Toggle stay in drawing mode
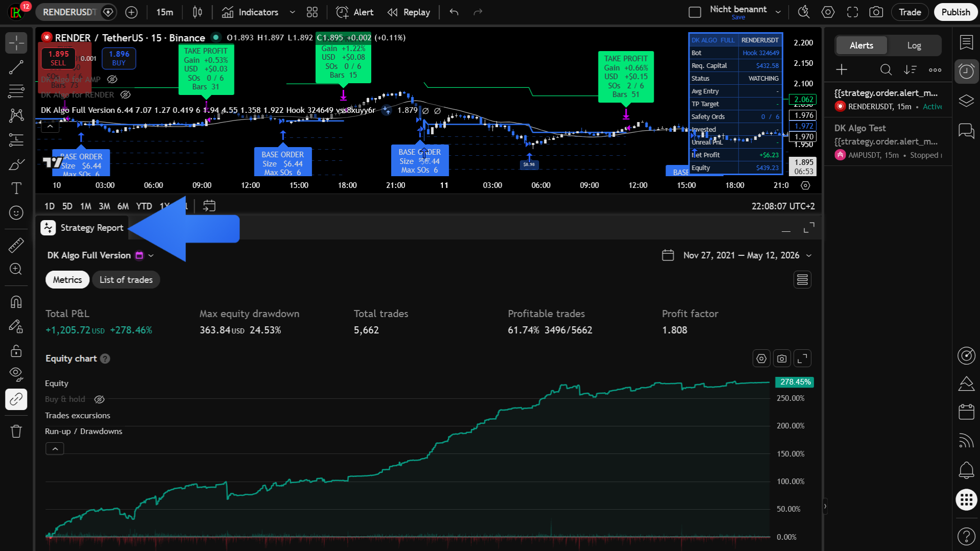This screenshot has width=980, height=551. [x=16, y=326]
